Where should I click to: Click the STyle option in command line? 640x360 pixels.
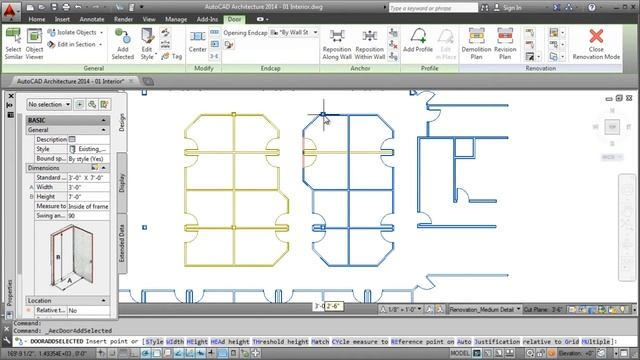click(154, 341)
